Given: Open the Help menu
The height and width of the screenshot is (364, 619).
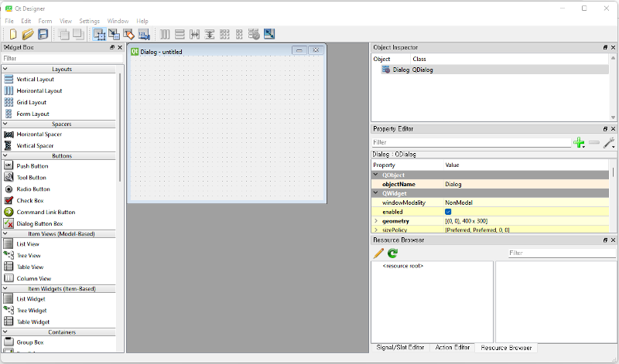Looking at the screenshot, I should pyautogui.click(x=142, y=21).
